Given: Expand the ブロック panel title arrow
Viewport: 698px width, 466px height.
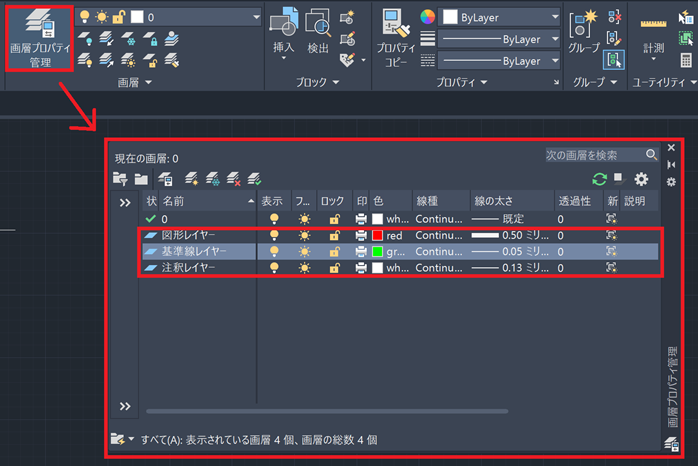Looking at the screenshot, I should [x=336, y=82].
